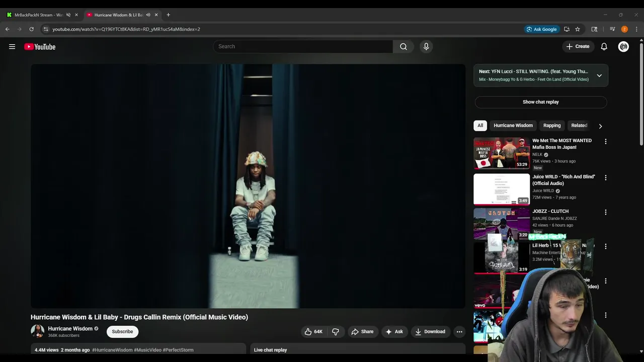Go to YouTube home via logo
This screenshot has height=362, width=644.
pyautogui.click(x=40, y=47)
